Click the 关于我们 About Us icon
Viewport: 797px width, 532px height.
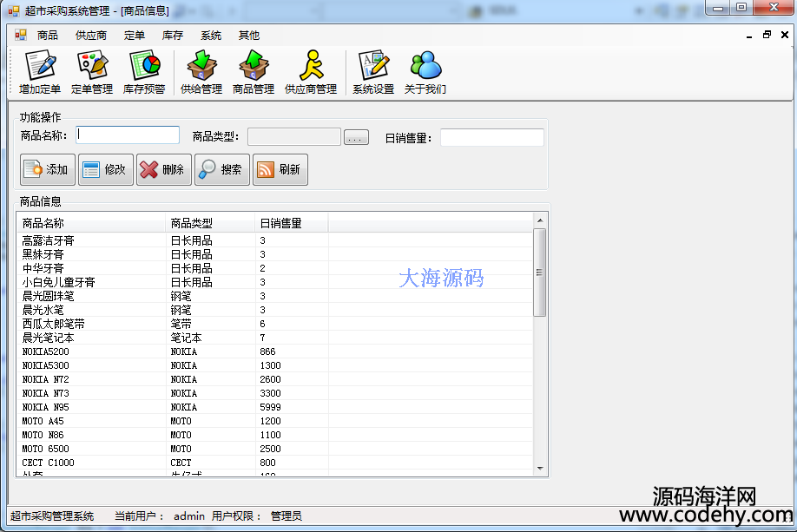point(425,72)
